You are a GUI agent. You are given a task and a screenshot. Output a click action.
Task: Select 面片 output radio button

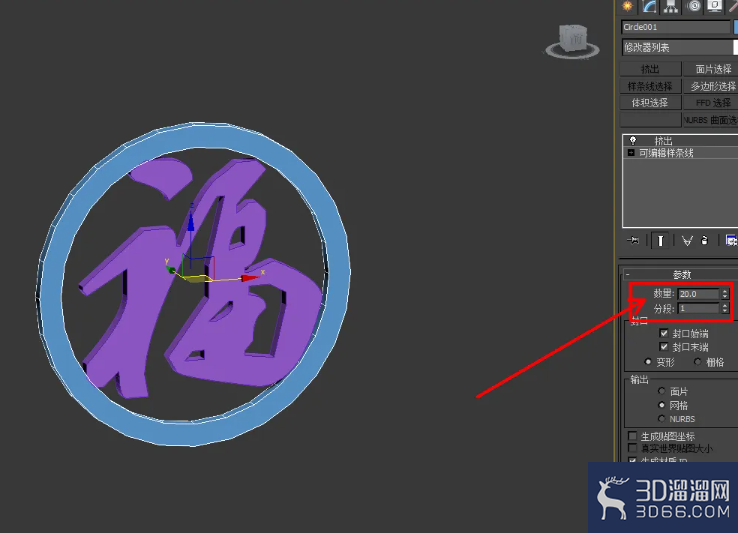662,391
